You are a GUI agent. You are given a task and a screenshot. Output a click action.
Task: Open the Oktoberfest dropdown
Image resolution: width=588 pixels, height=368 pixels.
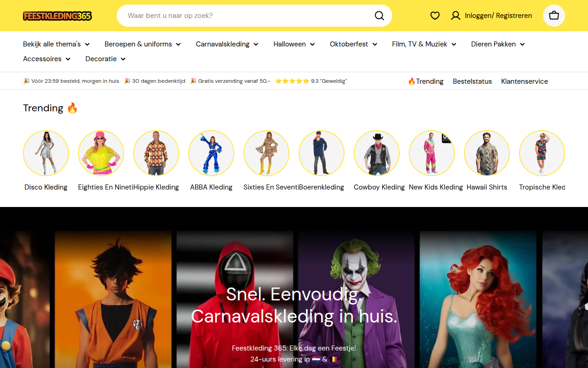(354, 44)
